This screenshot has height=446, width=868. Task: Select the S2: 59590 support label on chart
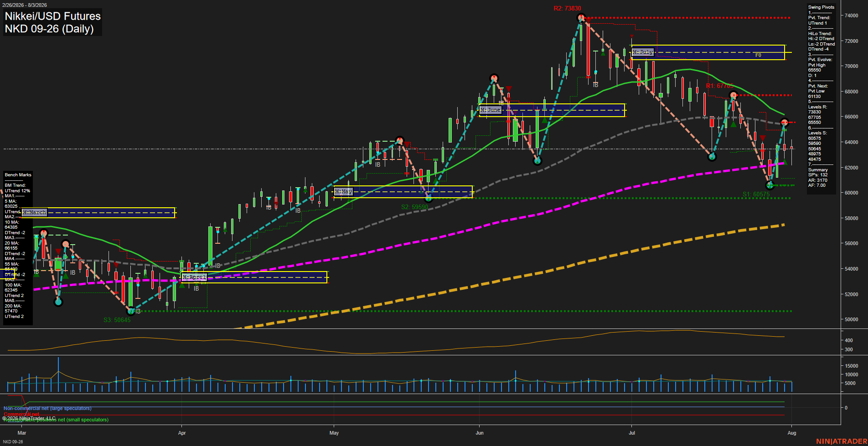tap(414, 207)
